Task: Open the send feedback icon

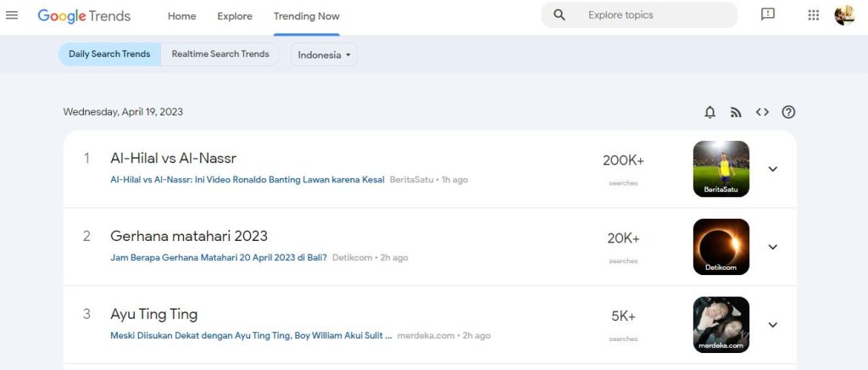Action: [x=767, y=15]
